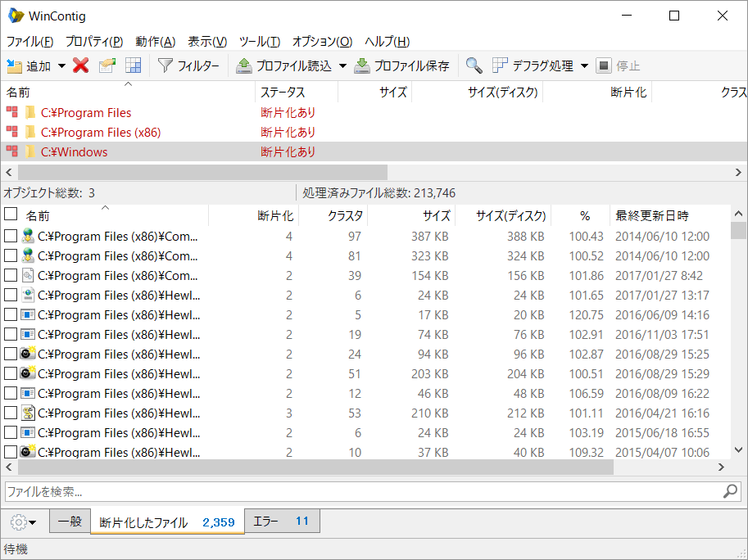This screenshot has width=748, height=560.
Task: Check the file row sized 154 KB
Action: coord(11,275)
